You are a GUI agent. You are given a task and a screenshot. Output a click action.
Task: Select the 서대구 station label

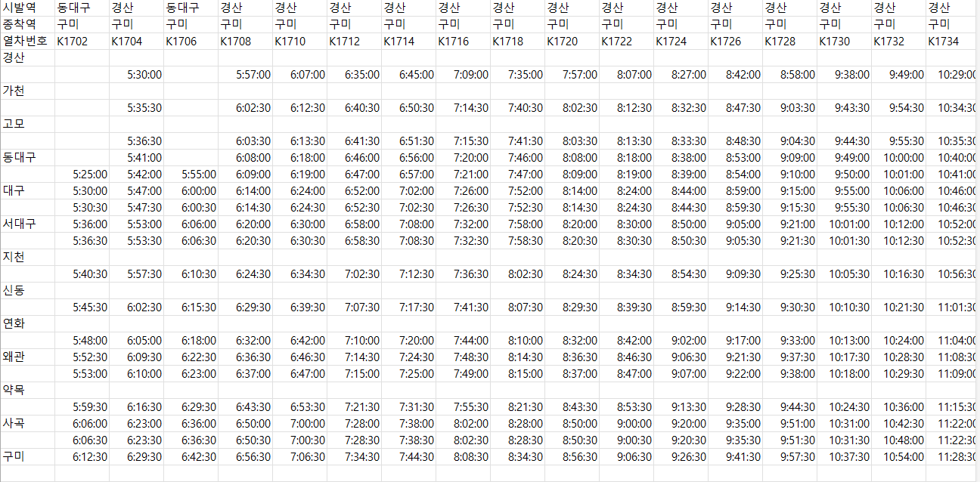(x=28, y=224)
